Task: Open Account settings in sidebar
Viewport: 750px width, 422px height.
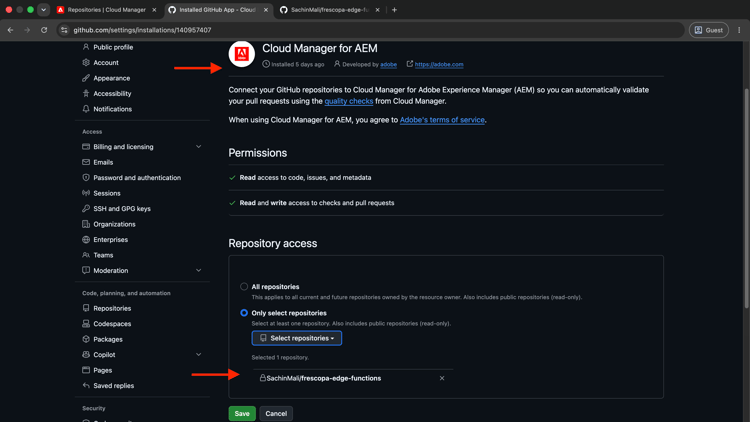Action: pos(106,63)
